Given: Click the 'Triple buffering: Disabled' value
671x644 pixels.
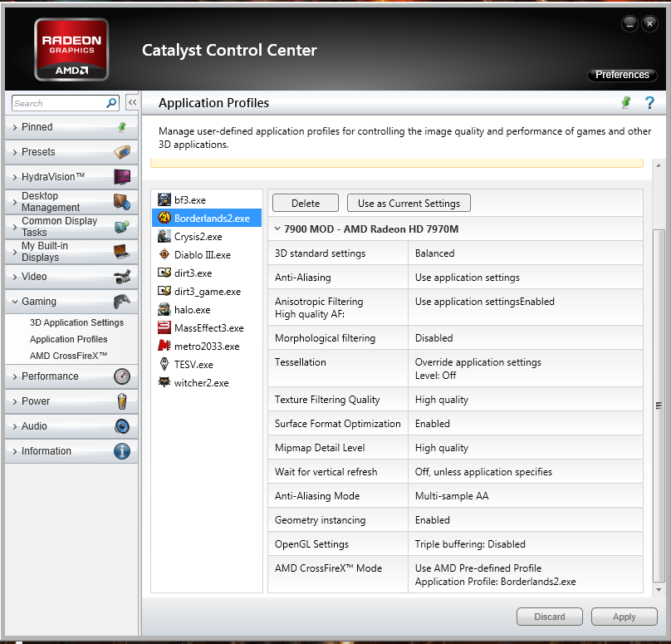Looking at the screenshot, I should click(x=470, y=544).
